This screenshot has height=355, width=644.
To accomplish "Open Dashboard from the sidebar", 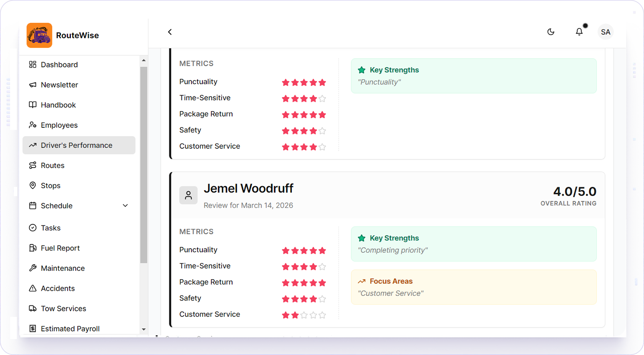I will [x=59, y=65].
